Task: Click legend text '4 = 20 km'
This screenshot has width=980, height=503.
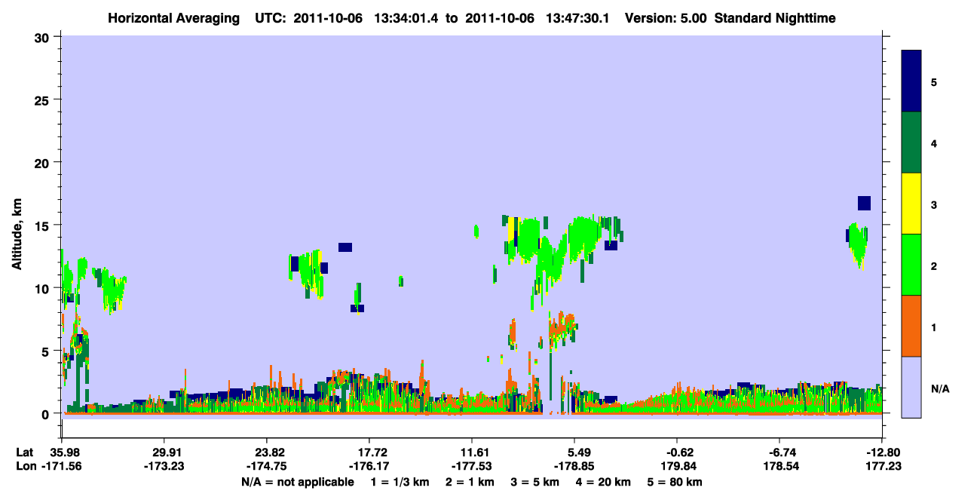Action: pos(605,482)
